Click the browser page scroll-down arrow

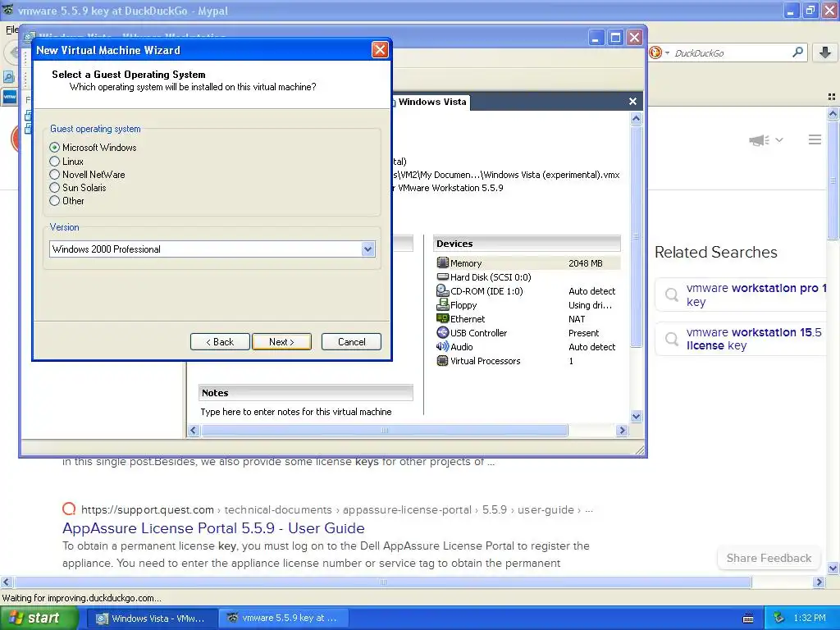(x=833, y=568)
